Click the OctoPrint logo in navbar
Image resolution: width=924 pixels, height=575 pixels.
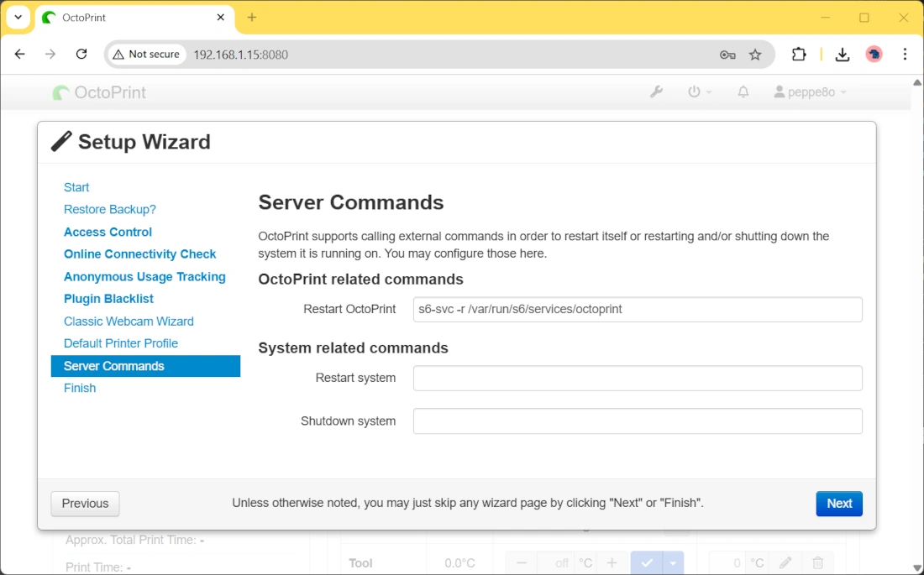point(99,92)
